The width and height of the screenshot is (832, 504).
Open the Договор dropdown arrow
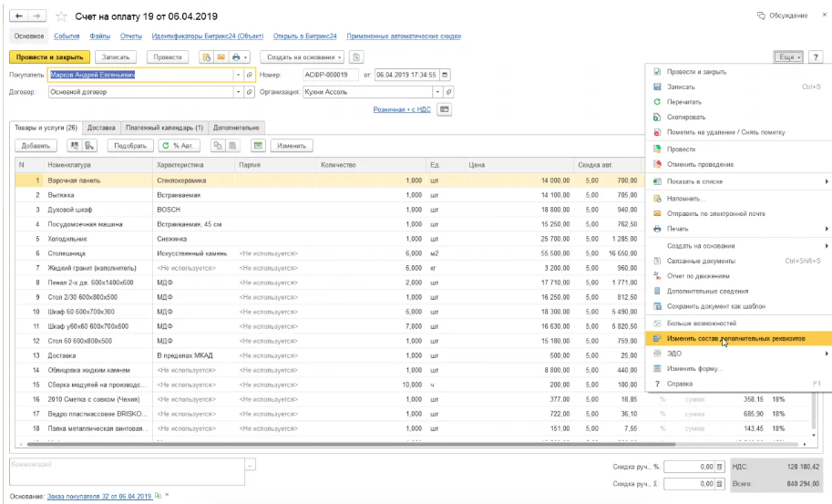pyautogui.click(x=238, y=92)
